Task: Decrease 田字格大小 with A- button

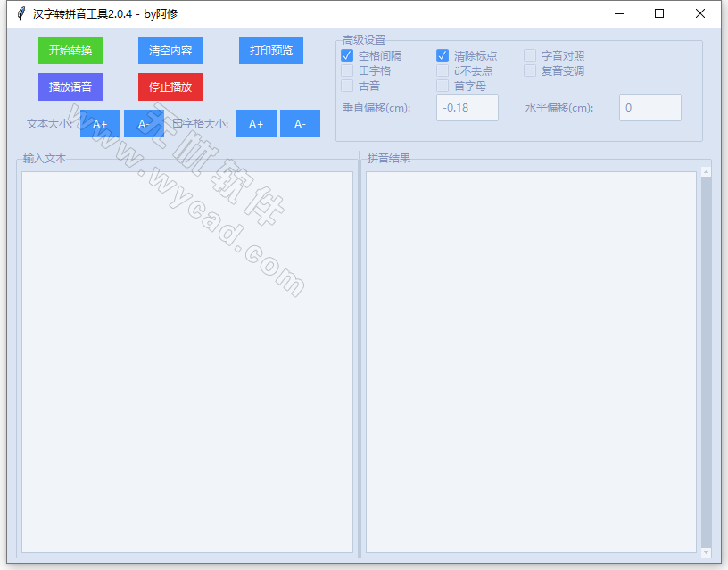Action: [300, 124]
